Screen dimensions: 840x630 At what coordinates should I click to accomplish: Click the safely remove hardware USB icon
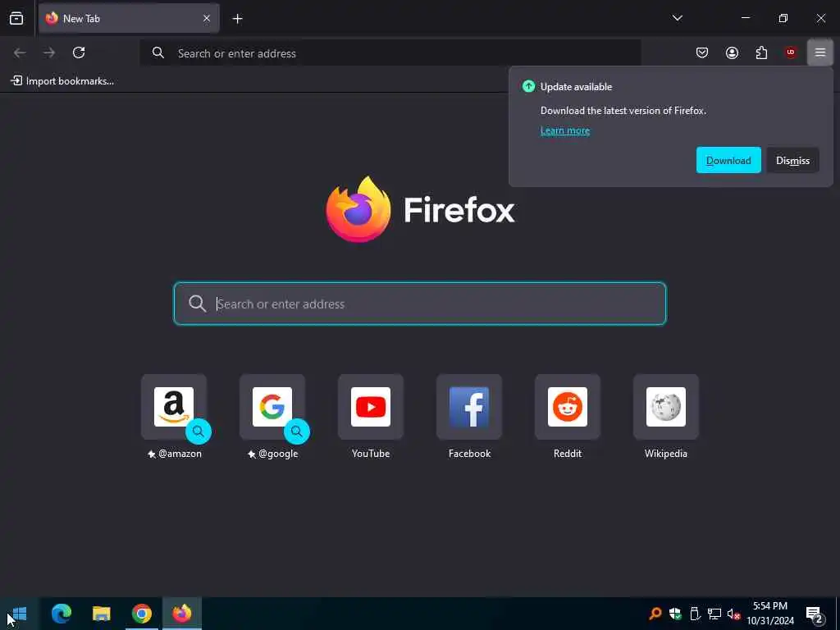[695, 614]
